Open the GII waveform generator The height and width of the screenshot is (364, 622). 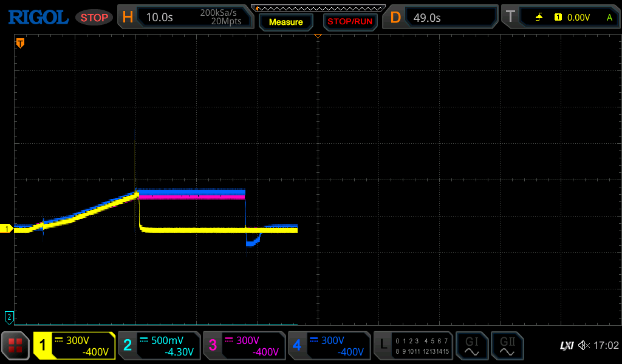[507, 346]
